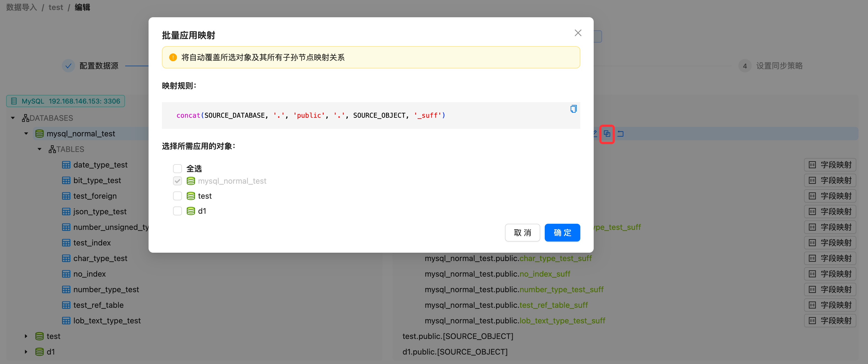This screenshot has height=364, width=868.
Task: Click the MySQL 192.168.146.153 datasource tag
Action: coord(65,101)
